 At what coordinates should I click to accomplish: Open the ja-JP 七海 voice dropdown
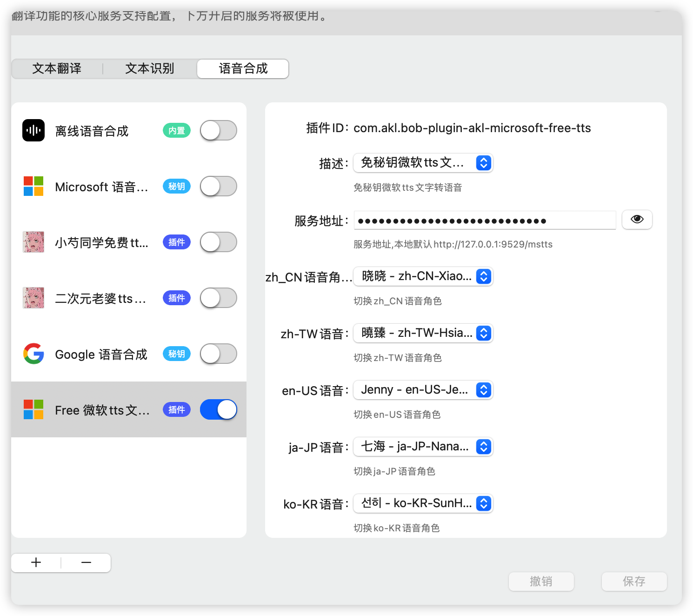pyautogui.click(x=423, y=447)
